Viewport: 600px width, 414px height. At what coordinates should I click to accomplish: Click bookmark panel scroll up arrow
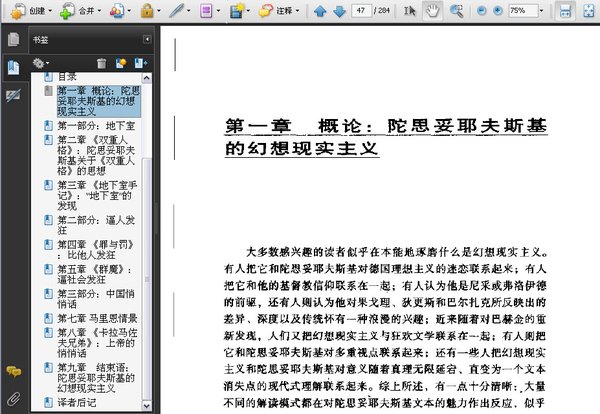click(147, 78)
